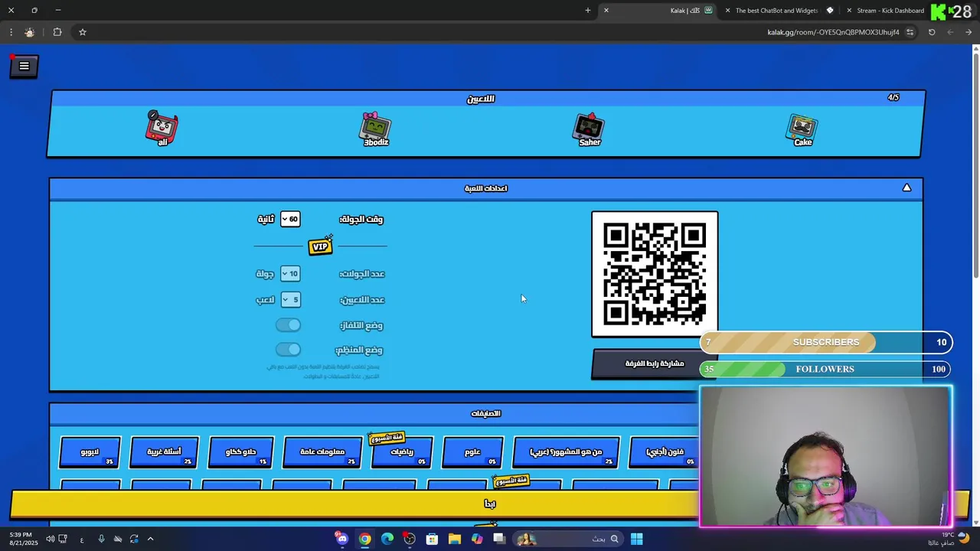Open a new browser tab
The image size is (980, 551).
coord(588,11)
